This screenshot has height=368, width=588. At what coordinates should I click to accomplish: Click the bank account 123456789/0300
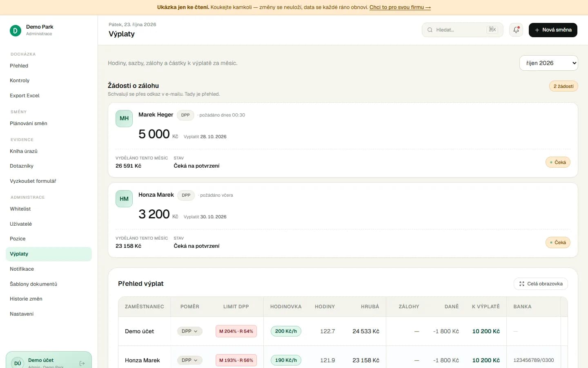click(x=534, y=360)
